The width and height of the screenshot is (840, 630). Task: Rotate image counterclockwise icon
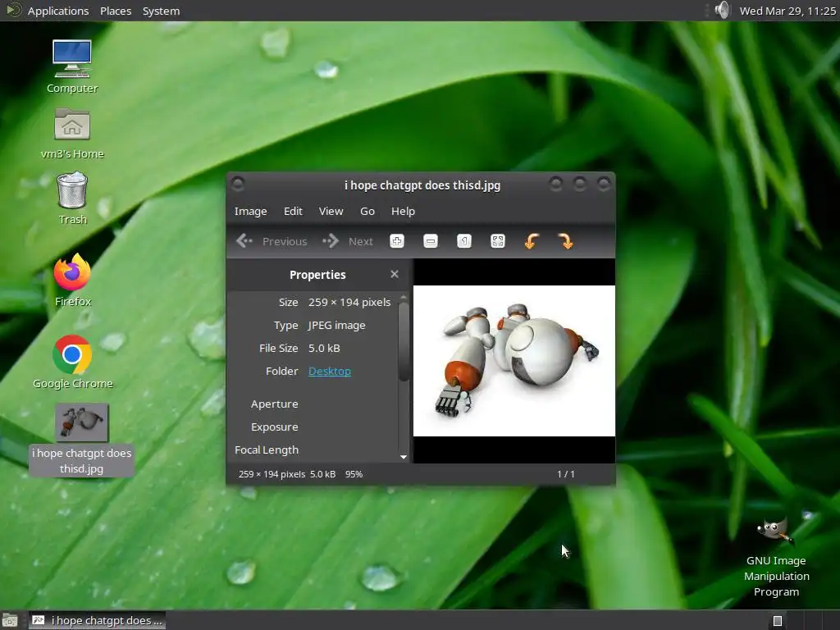coord(532,241)
